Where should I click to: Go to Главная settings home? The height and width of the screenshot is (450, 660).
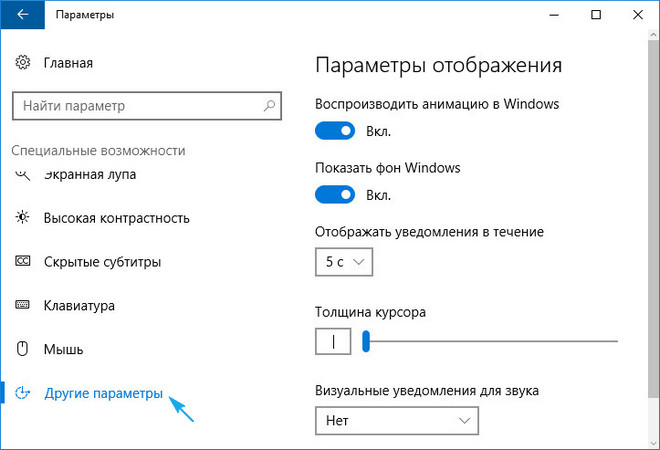(x=68, y=63)
